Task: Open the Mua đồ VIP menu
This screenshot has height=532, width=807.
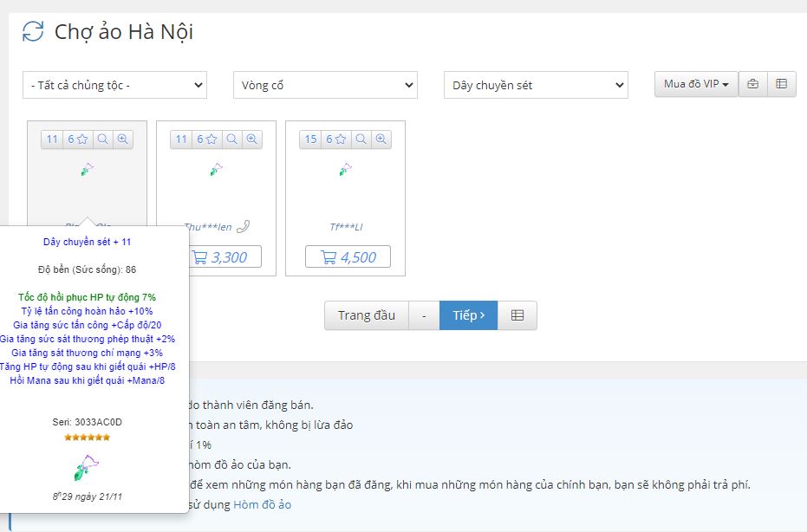Action: (x=695, y=84)
